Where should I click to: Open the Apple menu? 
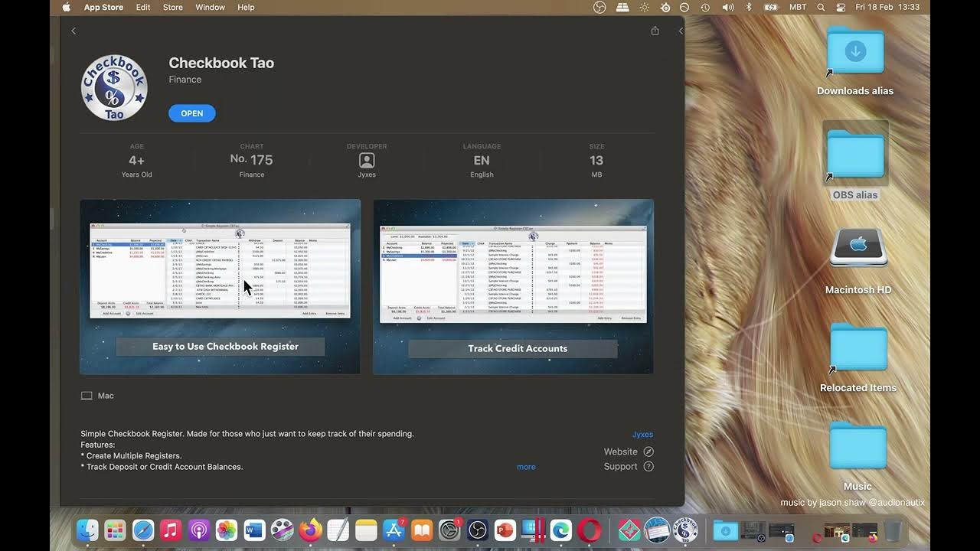66,7
